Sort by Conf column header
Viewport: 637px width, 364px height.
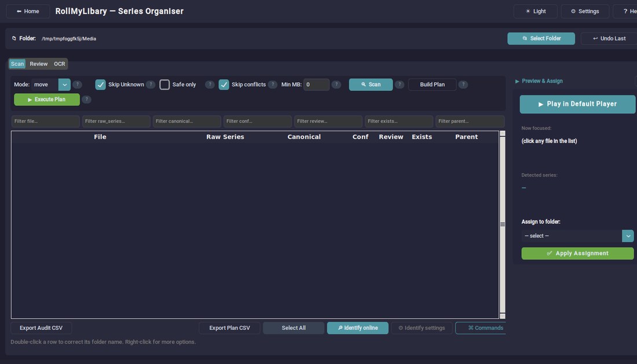tap(360, 137)
